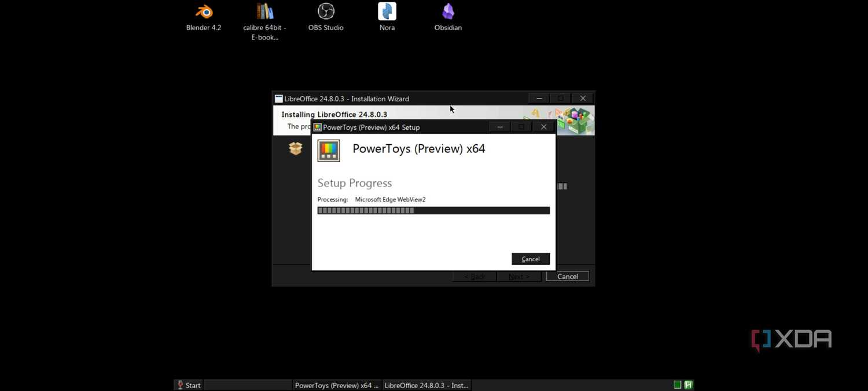Minimize the PowerToys Setup window
The image size is (868, 391).
500,127
